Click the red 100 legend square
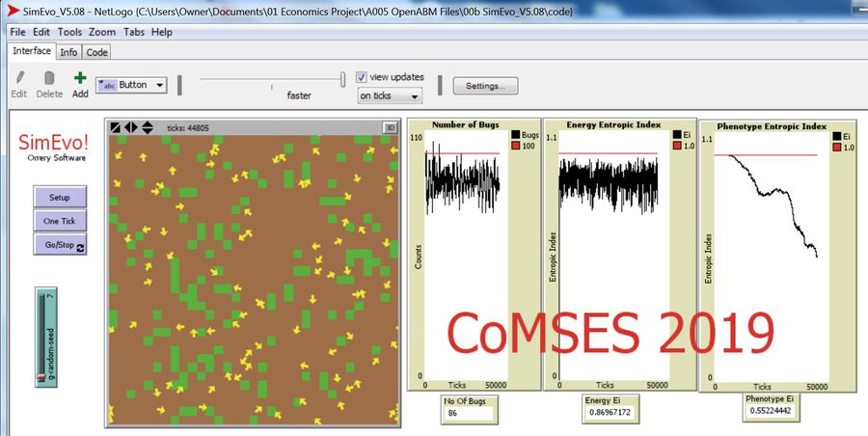Viewport: 868px width, 436px height. [515, 146]
